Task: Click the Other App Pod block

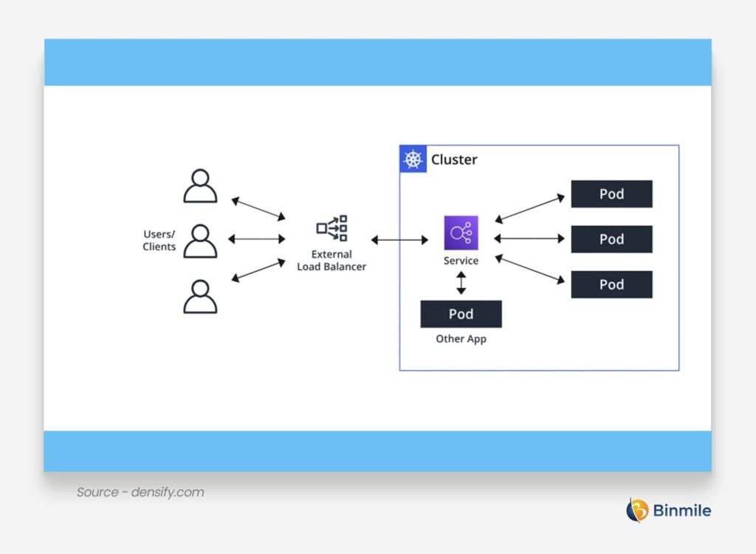Action: click(460, 313)
